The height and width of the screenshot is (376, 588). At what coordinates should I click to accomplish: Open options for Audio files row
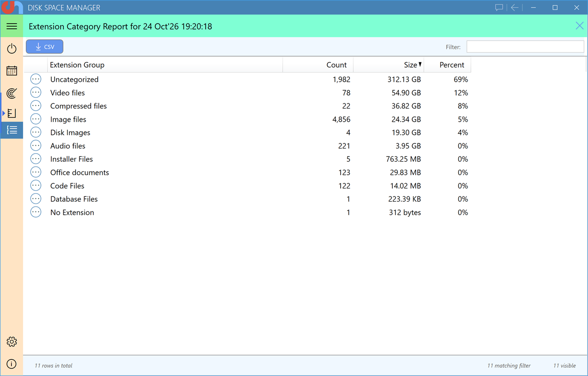(36, 146)
